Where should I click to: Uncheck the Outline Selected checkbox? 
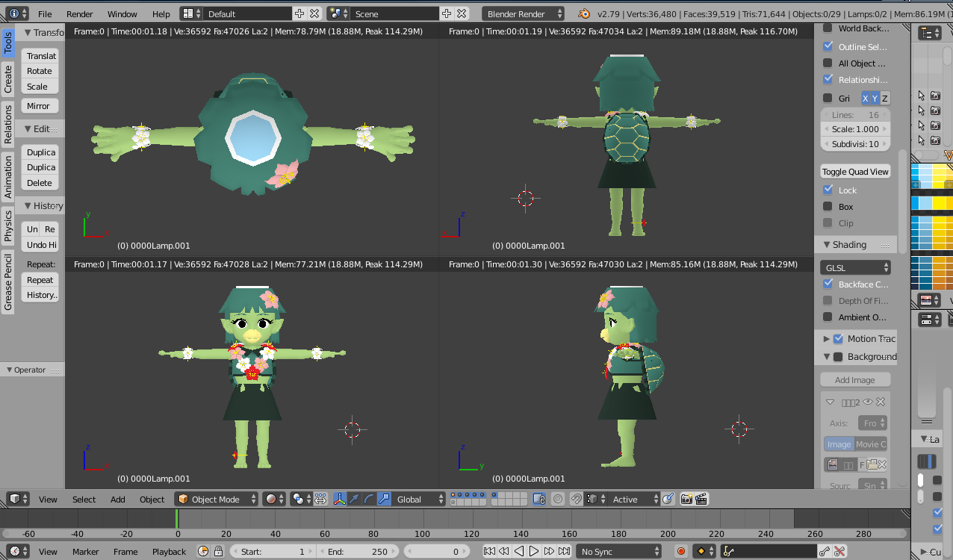(828, 46)
